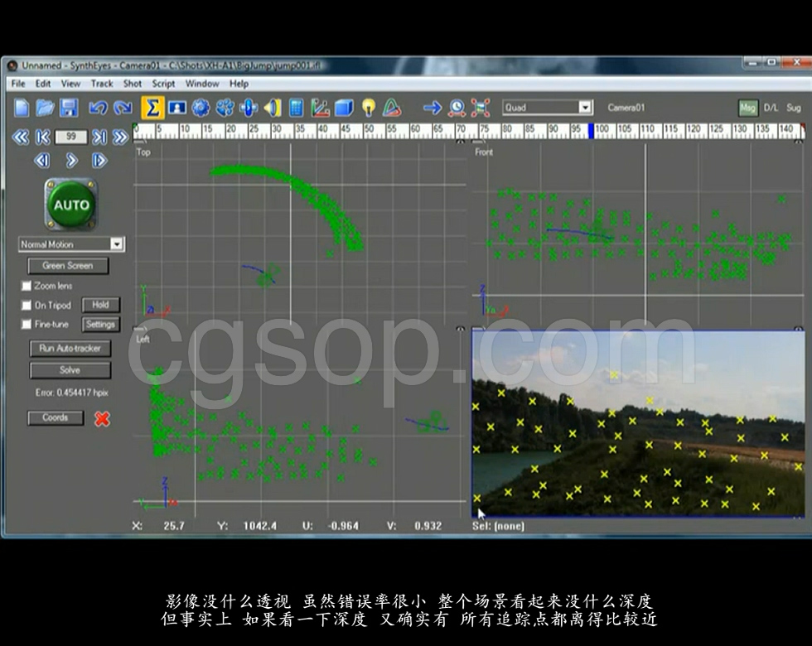
Task: Click the Error: 0.454417 hpix readout
Action: 71,393
